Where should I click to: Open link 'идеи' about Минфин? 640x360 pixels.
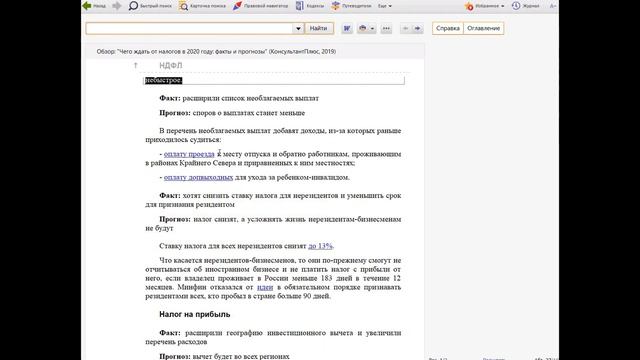click(x=265, y=287)
